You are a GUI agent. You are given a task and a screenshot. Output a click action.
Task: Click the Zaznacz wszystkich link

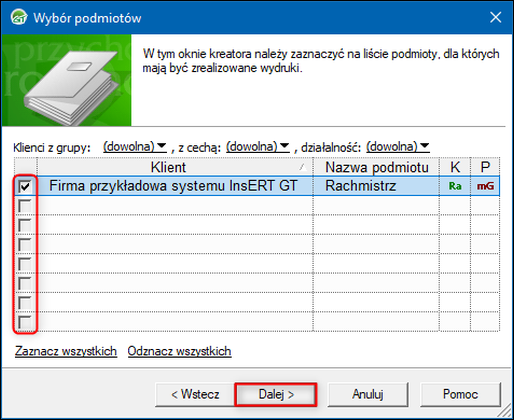pyautogui.click(x=66, y=351)
